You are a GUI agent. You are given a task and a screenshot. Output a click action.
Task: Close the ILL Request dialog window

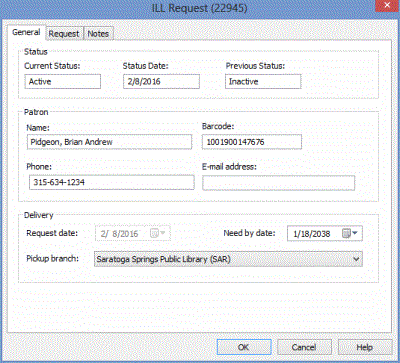click(x=387, y=5)
